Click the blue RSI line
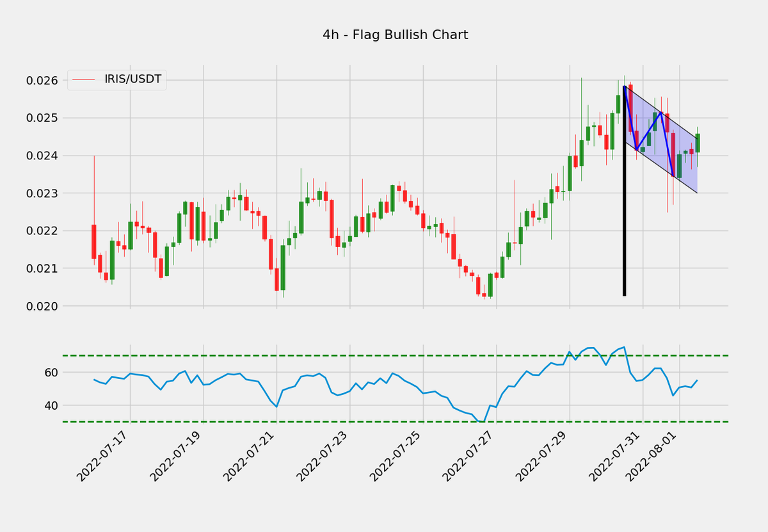The image size is (768, 532). tap(395, 384)
